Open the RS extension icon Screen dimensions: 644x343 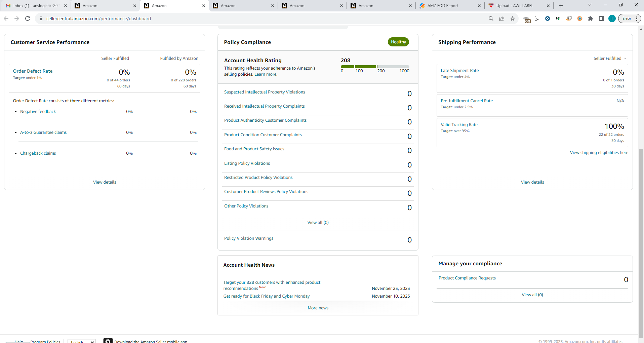(x=558, y=18)
